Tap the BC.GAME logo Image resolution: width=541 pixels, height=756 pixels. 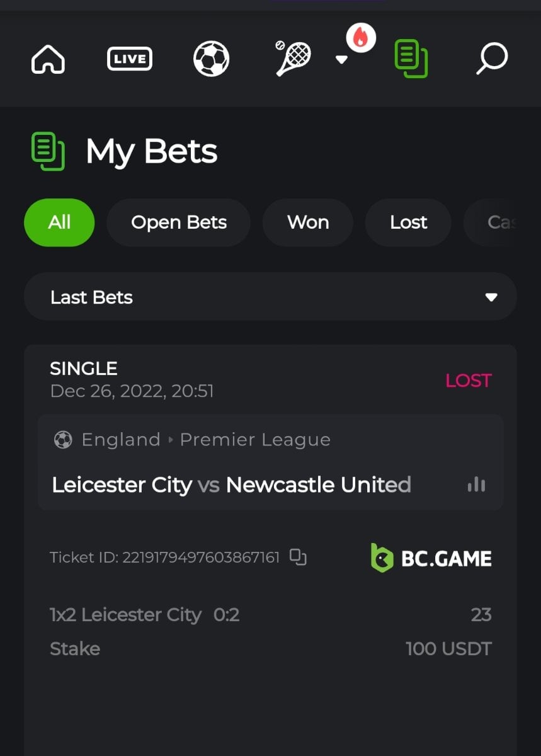click(x=431, y=558)
